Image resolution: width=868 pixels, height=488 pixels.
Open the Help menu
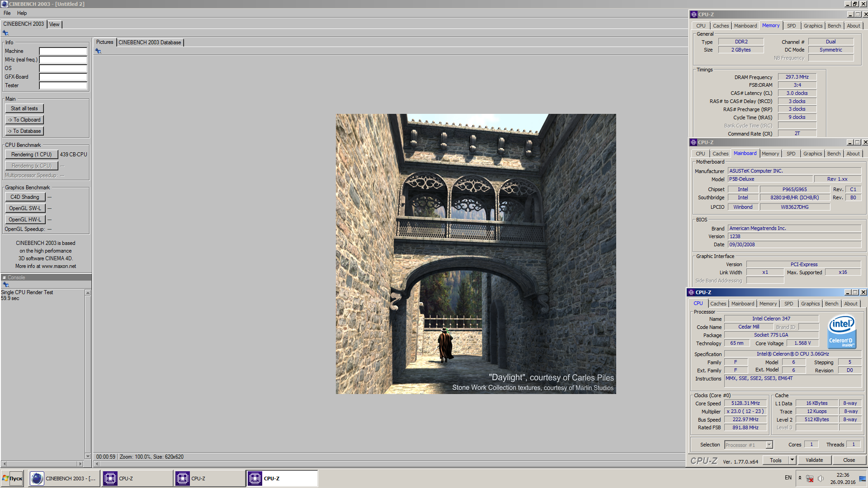(22, 13)
